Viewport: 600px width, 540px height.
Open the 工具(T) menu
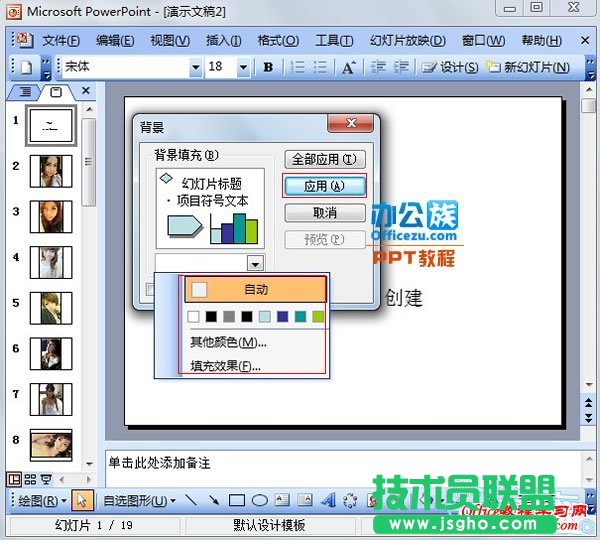pyautogui.click(x=334, y=40)
